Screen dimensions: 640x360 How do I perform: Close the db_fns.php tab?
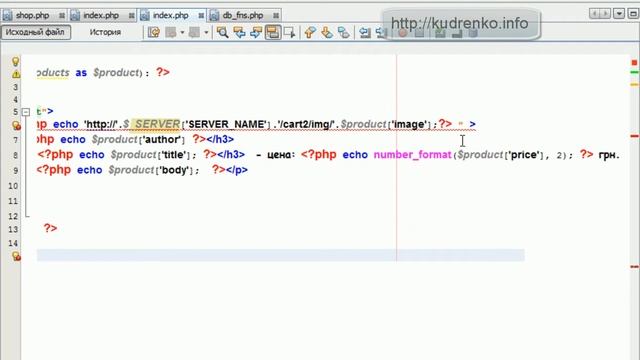coord(276,16)
